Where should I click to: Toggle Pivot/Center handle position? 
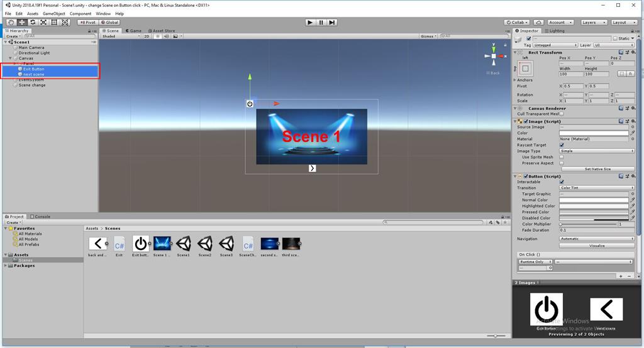tap(87, 23)
